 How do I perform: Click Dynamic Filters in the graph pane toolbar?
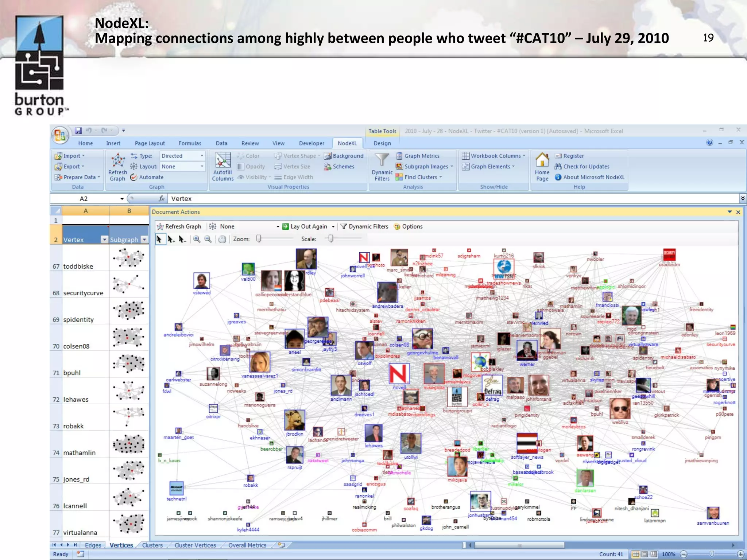(x=364, y=226)
